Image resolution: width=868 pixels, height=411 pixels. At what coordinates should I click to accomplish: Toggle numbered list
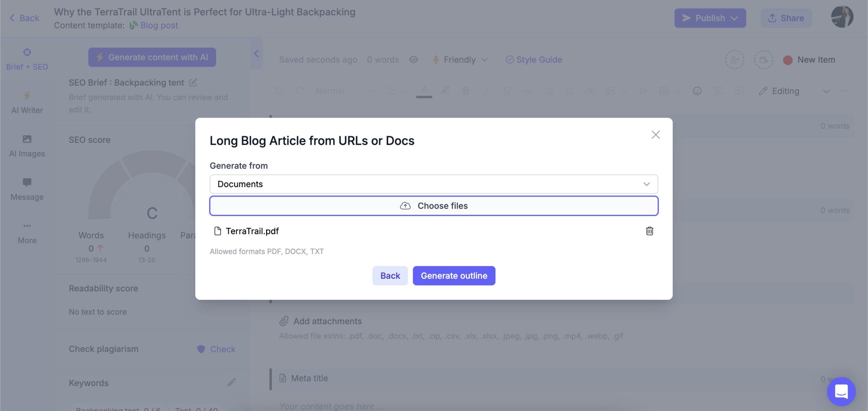pos(569,91)
